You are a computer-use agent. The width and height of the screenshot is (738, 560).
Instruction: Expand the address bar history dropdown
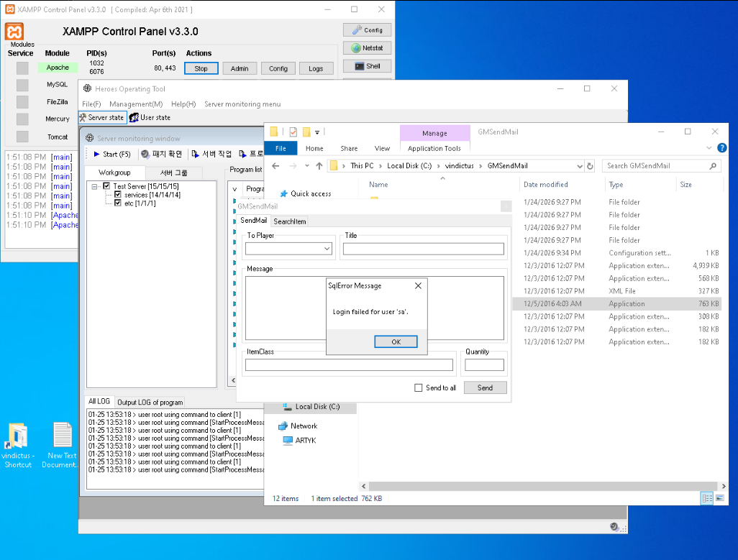(x=579, y=166)
